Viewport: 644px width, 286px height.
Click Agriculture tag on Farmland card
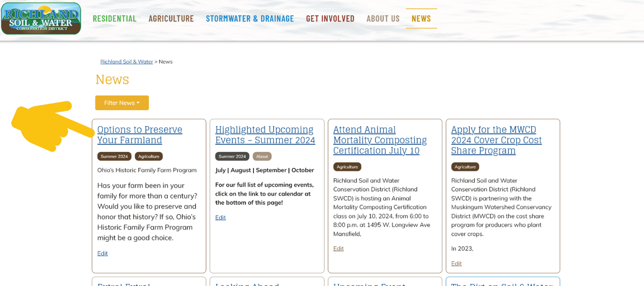149,156
